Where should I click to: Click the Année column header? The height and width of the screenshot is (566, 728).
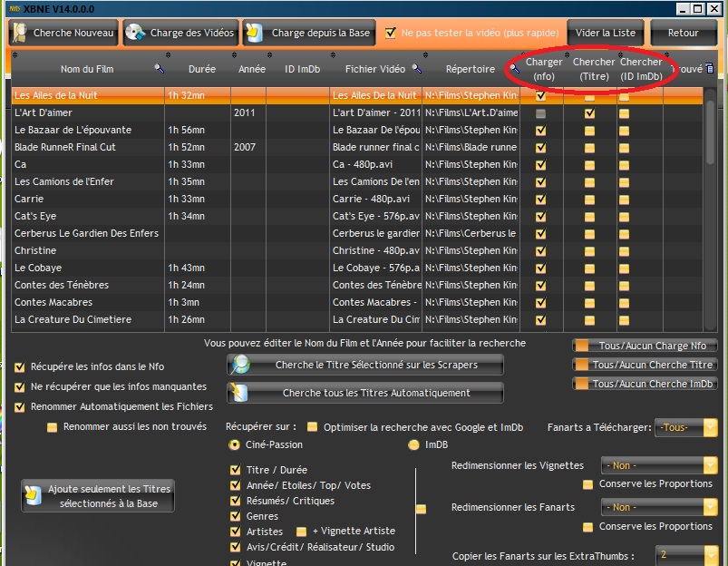tap(251, 69)
